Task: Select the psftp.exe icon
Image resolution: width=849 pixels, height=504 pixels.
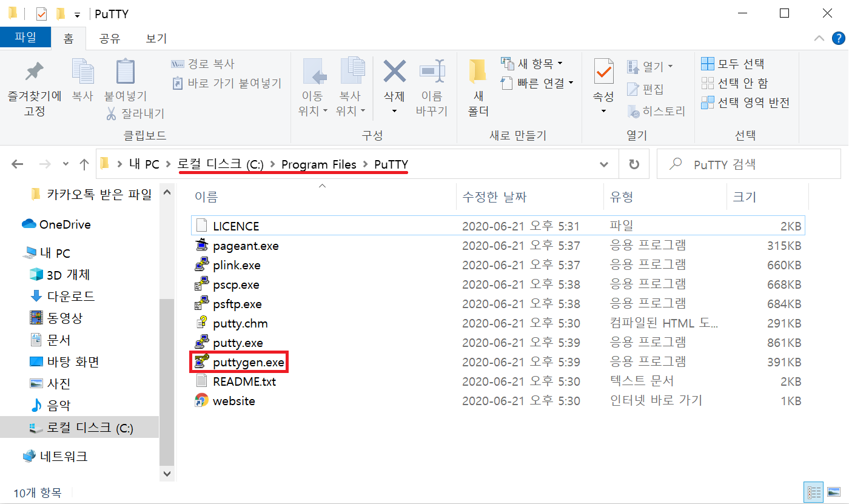Action: coord(201,304)
